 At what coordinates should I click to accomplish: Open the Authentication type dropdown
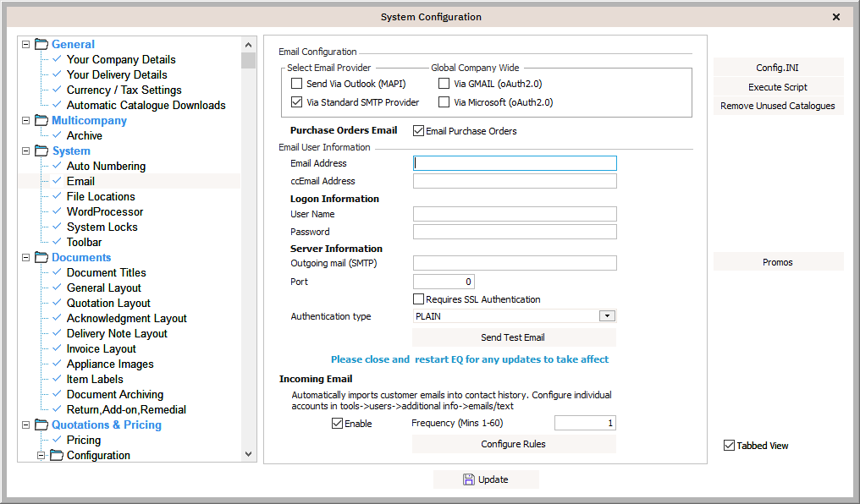point(607,316)
